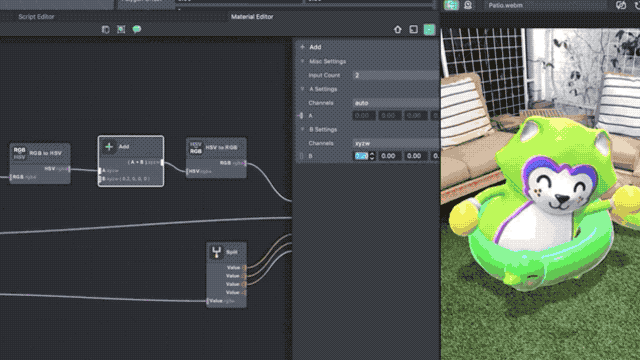The image size is (640, 360).
Task: Click the RGB to HSV node icon
Action: [19, 153]
